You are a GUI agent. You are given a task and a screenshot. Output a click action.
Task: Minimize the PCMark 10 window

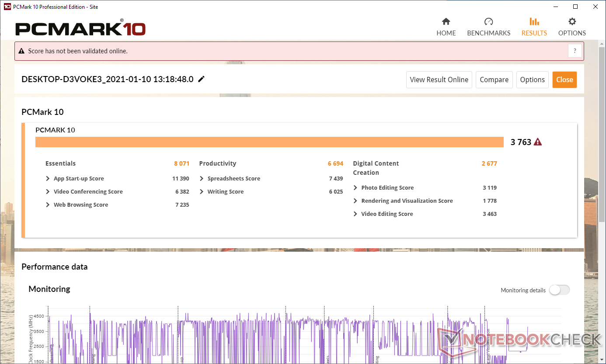tap(555, 7)
